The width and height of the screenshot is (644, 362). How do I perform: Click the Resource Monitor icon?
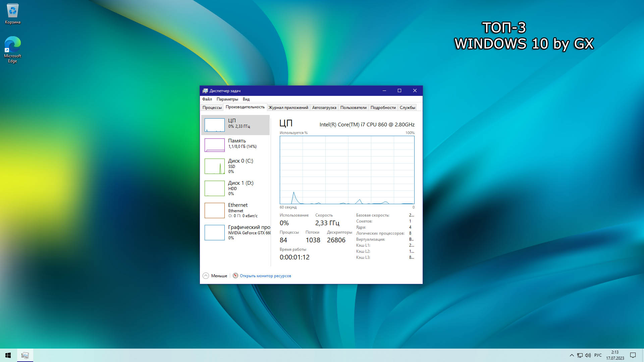[x=235, y=276]
